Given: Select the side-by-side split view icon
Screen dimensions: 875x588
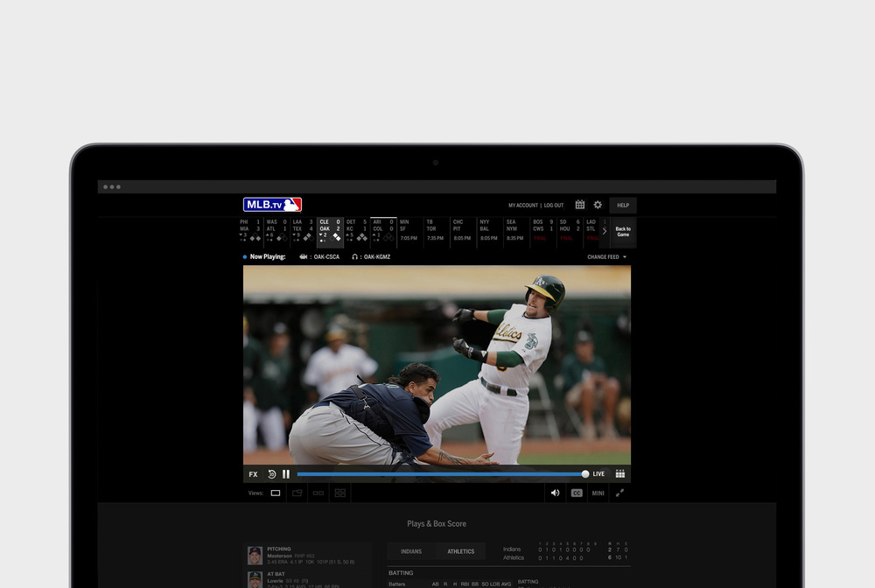Looking at the screenshot, I should pos(318,493).
